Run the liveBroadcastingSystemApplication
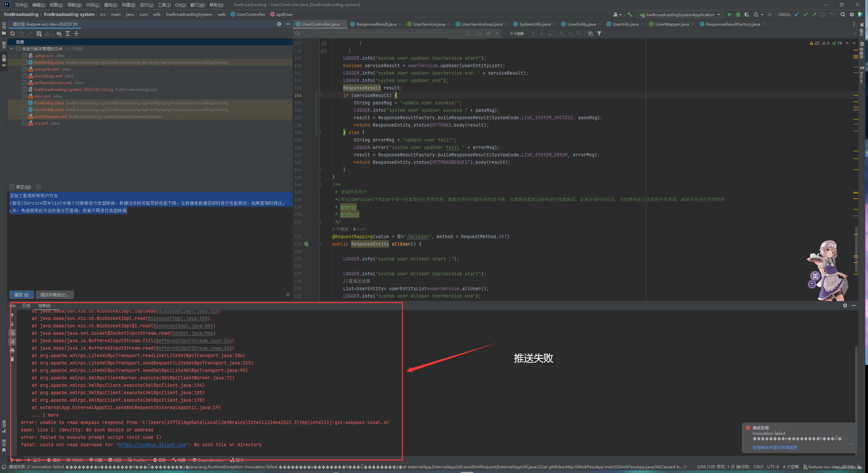868x473 pixels. (729, 15)
